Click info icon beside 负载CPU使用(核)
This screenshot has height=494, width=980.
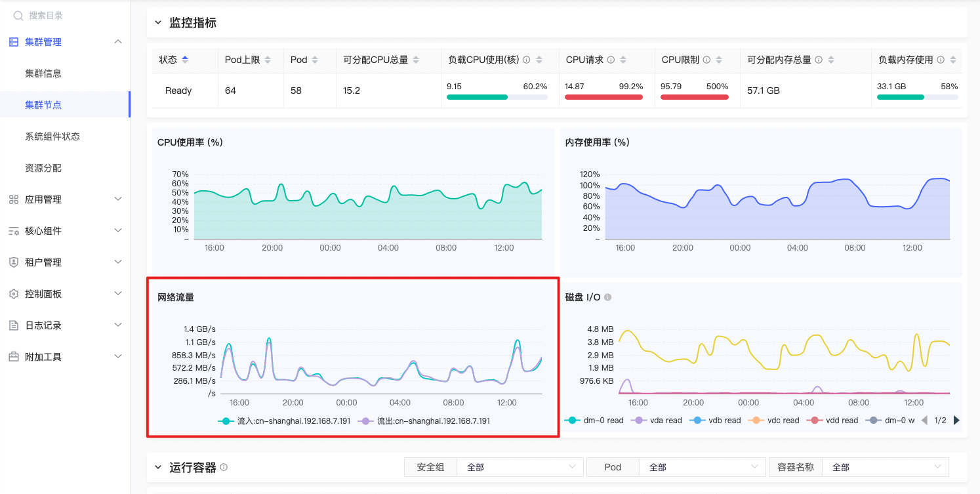coord(526,60)
